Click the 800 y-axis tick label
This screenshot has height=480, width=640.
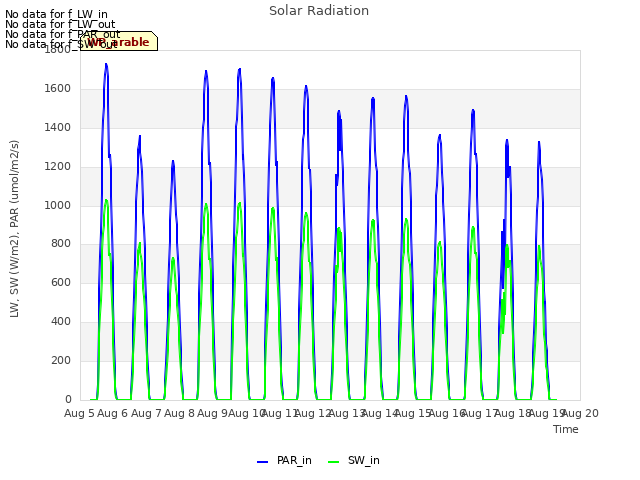pyautogui.click(x=61, y=244)
